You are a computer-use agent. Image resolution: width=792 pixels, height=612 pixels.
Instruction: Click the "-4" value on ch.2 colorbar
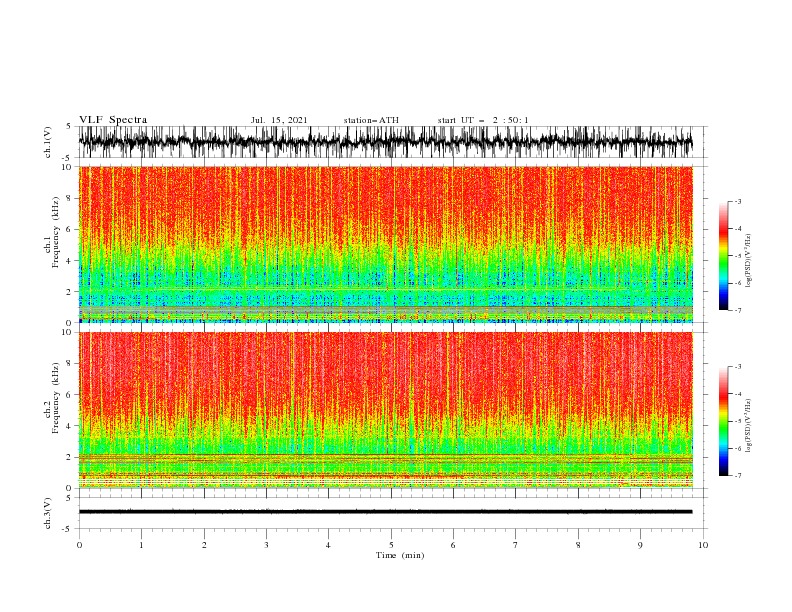pyautogui.click(x=737, y=394)
